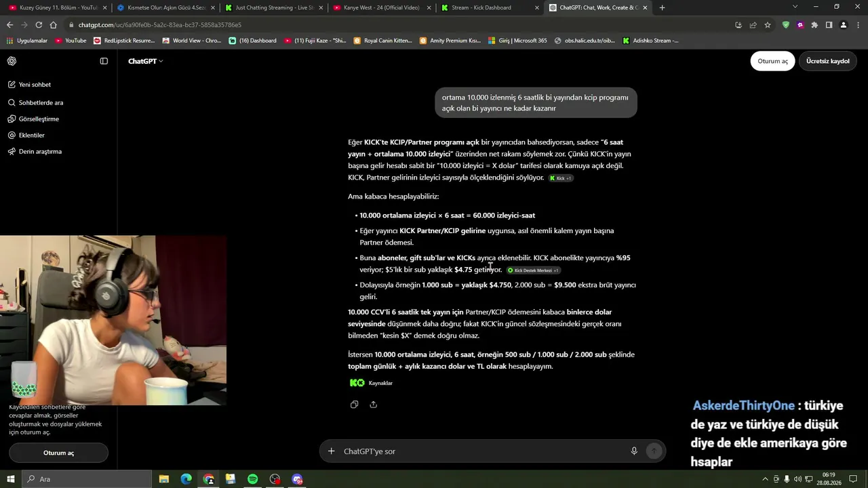Open the Kaynaklar sources button
868x488 pixels.
click(371, 383)
